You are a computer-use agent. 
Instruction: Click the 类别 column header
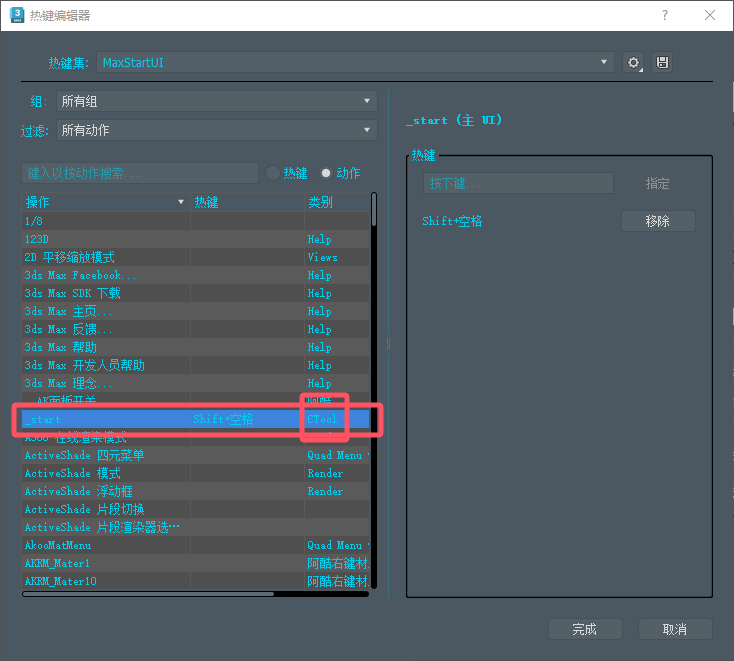pyautogui.click(x=335, y=202)
